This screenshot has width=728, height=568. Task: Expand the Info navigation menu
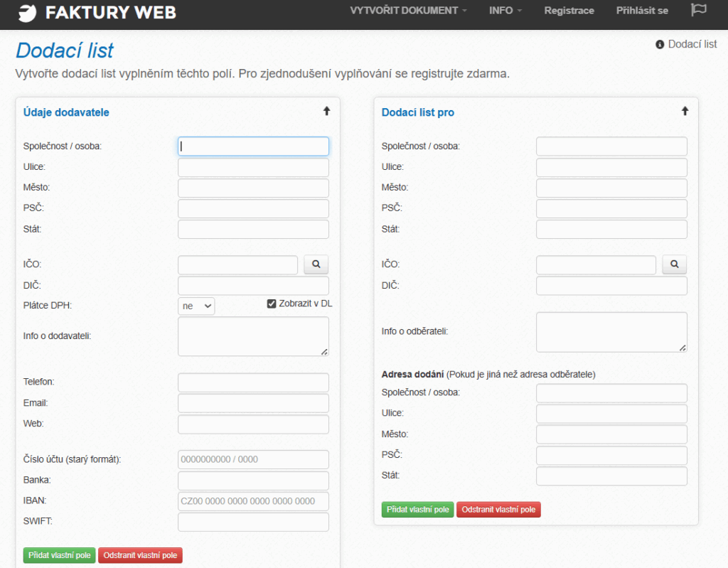[x=505, y=11]
